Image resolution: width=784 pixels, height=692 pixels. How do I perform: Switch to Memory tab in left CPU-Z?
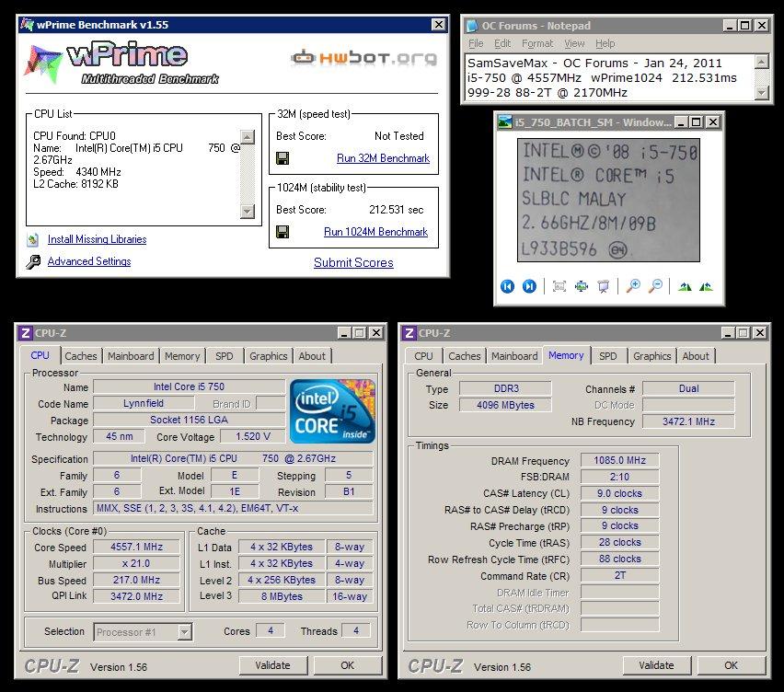[x=182, y=356]
